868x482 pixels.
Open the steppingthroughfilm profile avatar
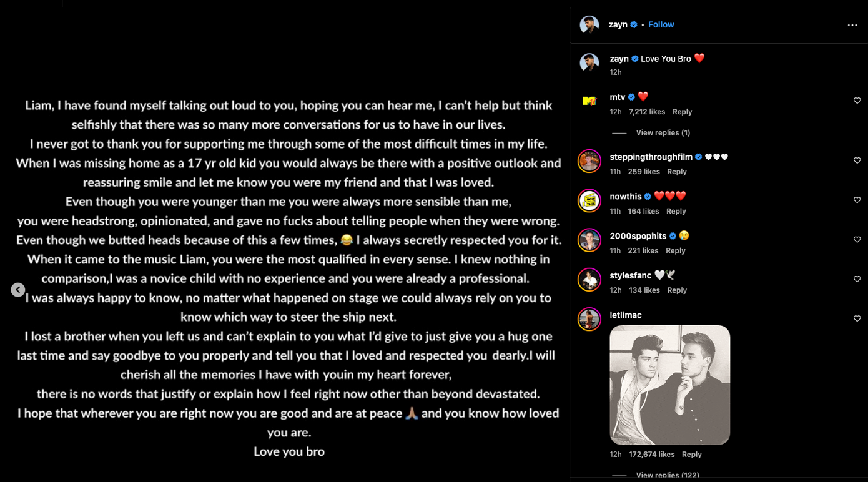tap(589, 161)
